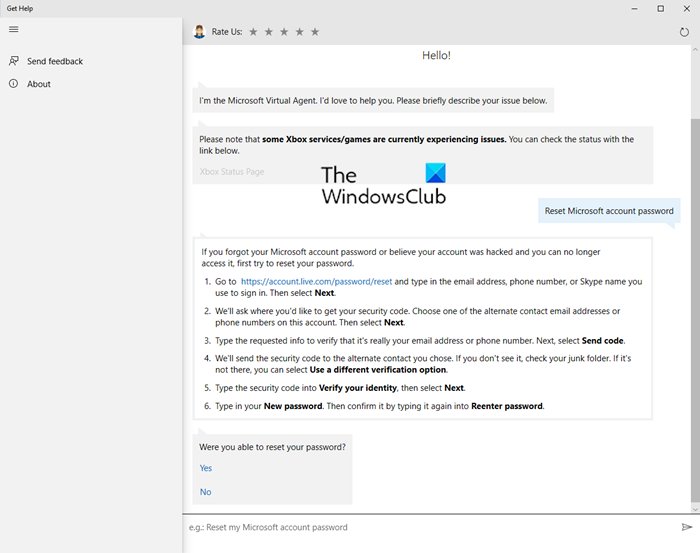Close the Get Help window
The width and height of the screenshot is (700, 553).
pos(687,8)
